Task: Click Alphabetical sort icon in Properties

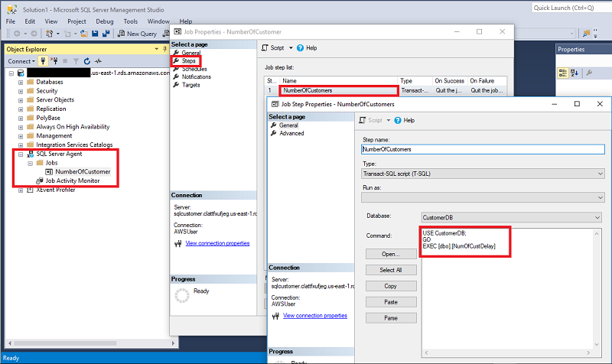Action: [575, 73]
